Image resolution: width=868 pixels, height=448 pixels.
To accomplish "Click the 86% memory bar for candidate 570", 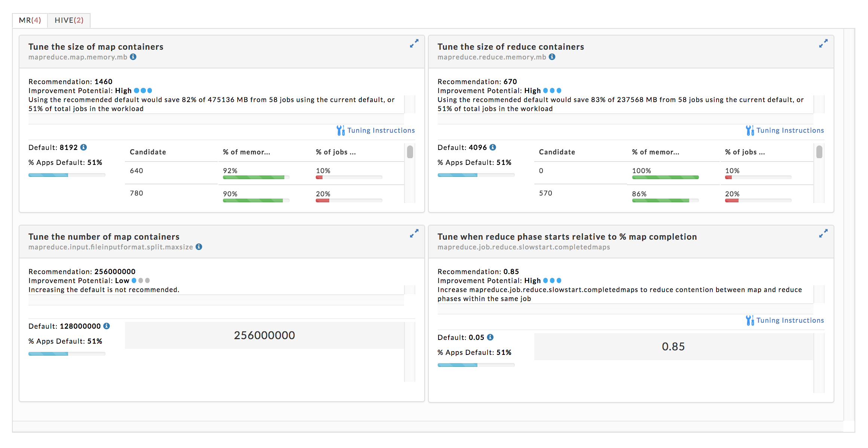I will [x=666, y=200].
